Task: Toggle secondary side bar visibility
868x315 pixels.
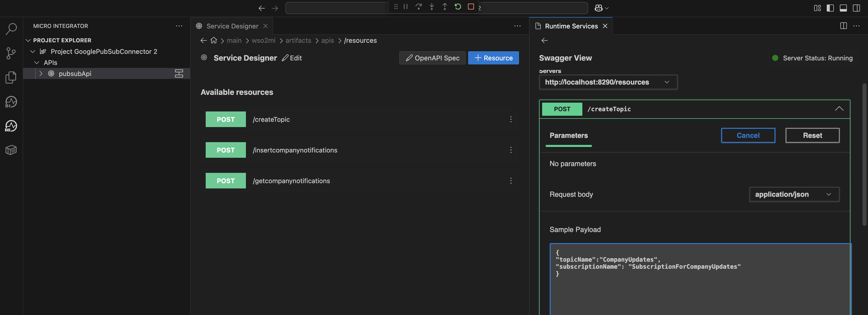Action: point(856,8)
